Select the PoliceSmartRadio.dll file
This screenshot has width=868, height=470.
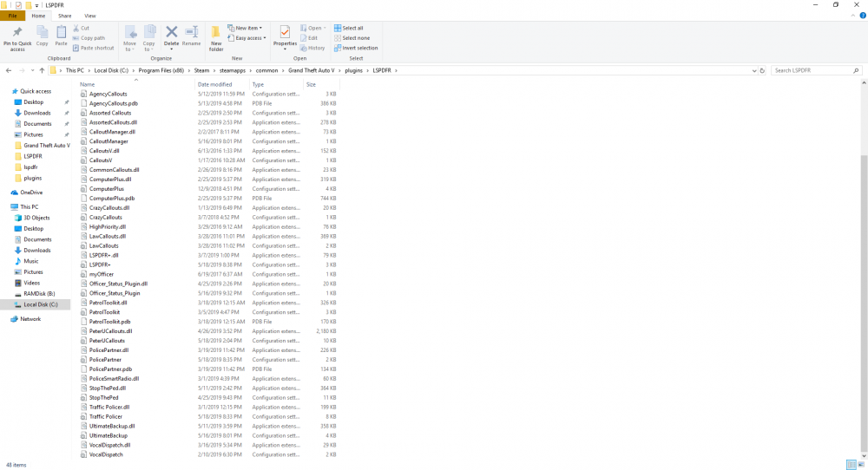[114, 379]
